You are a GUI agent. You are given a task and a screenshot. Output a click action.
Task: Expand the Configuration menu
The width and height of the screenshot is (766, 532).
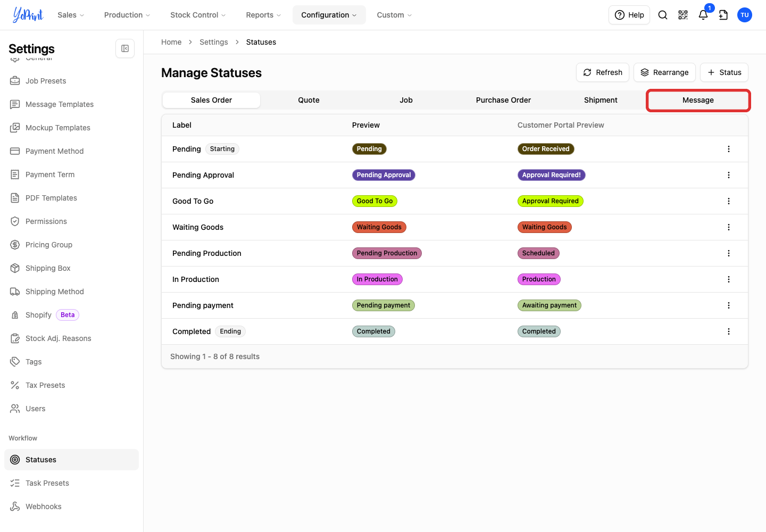pyautogui.click(x=329, y=15)
